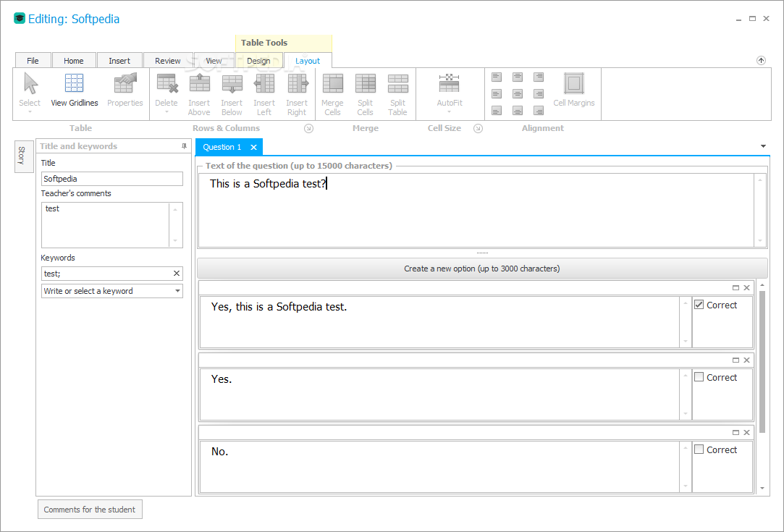Screen dimensions: 784x532
Task: Select the Layout tab
Action: 308,61
